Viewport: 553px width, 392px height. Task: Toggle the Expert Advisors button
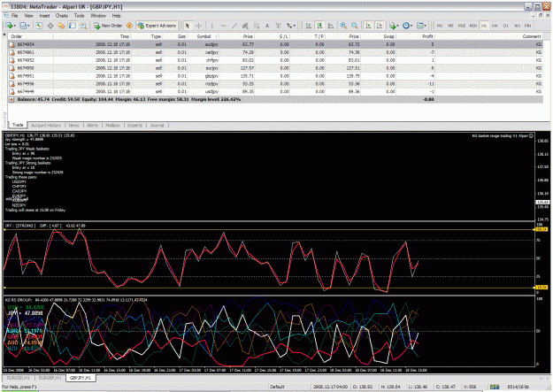coord(157,26)
